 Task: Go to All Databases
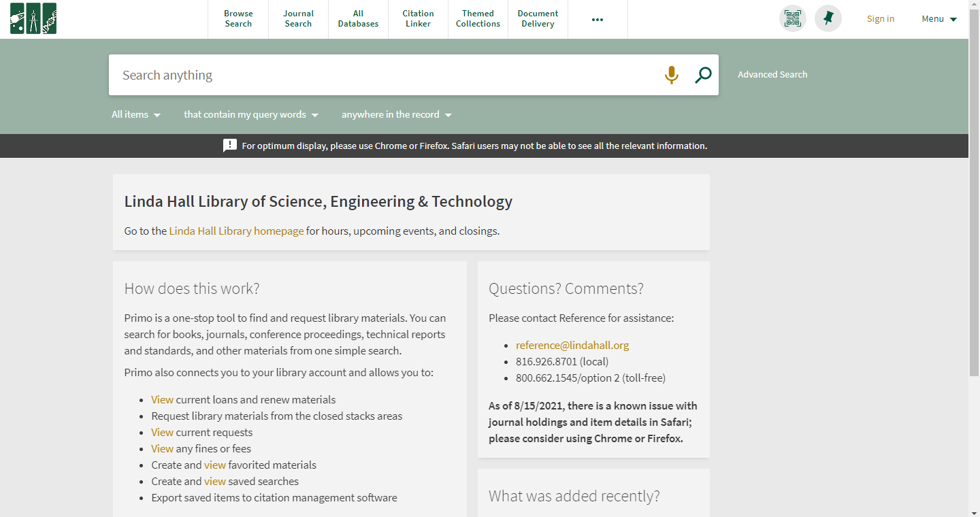click(358, 19)
